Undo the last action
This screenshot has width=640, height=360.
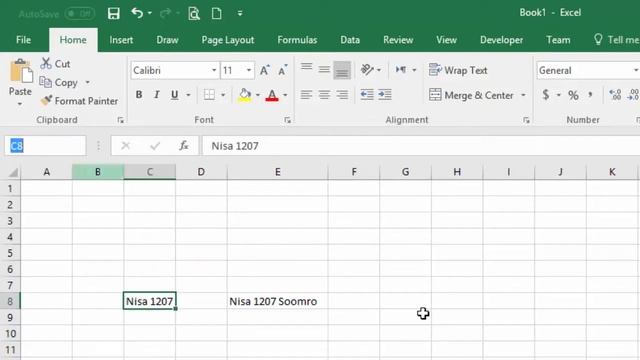pos(137,13)
